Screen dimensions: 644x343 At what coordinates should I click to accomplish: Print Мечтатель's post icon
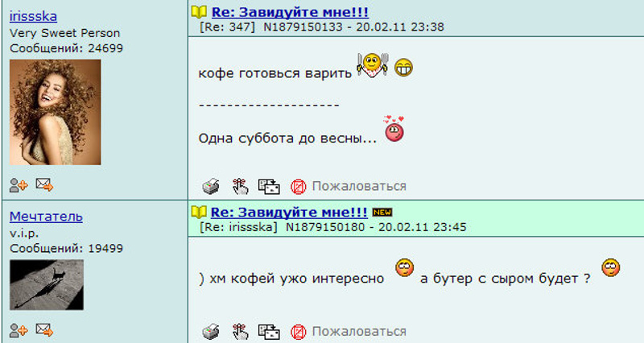tap(211, 332)
